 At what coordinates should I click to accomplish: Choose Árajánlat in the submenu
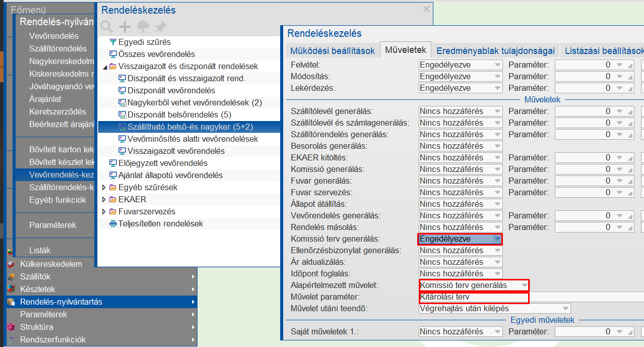55,99
